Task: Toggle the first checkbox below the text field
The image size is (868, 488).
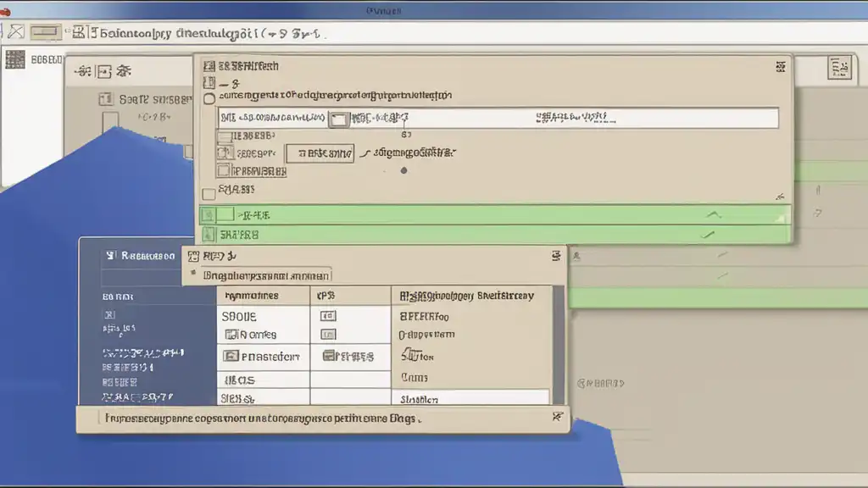Action: coord(224,136)
